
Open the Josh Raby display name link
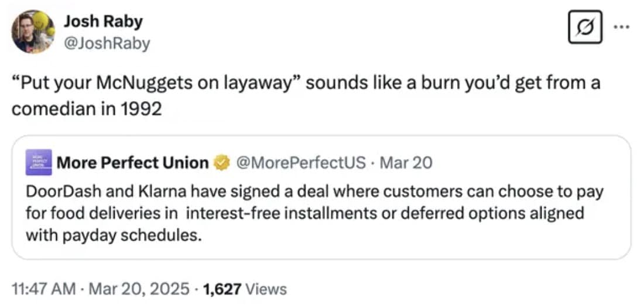pyautogui.click(x=103, y=22)
